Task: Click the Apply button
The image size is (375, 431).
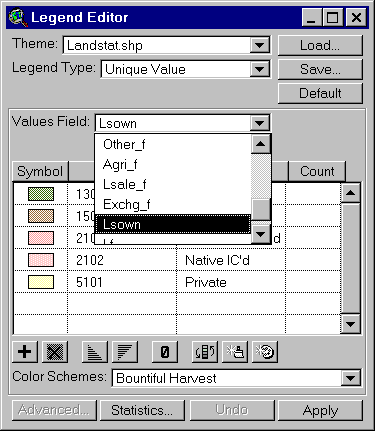Action: (320, 410)
